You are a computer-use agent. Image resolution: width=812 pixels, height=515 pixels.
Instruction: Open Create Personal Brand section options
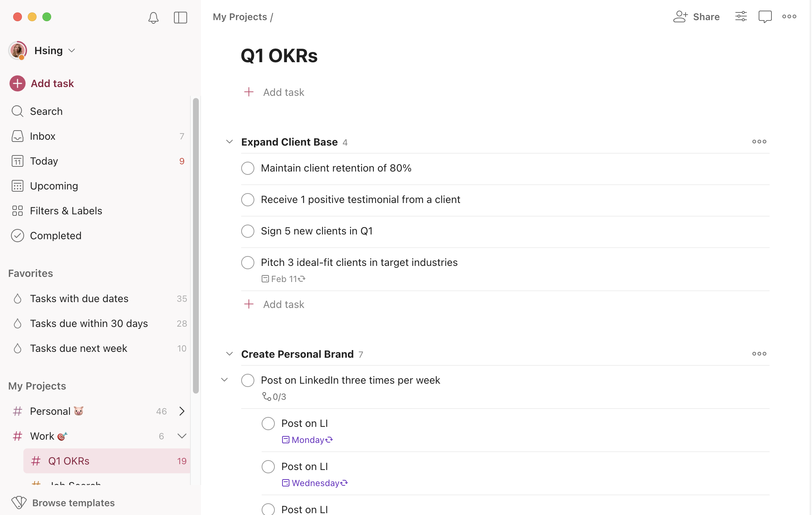coord(759,354)
